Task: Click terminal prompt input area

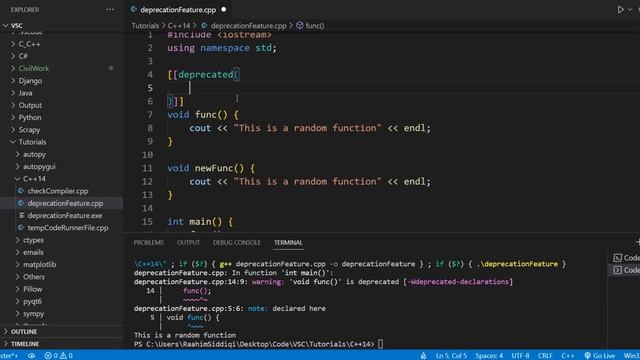Action: [380, 344]
